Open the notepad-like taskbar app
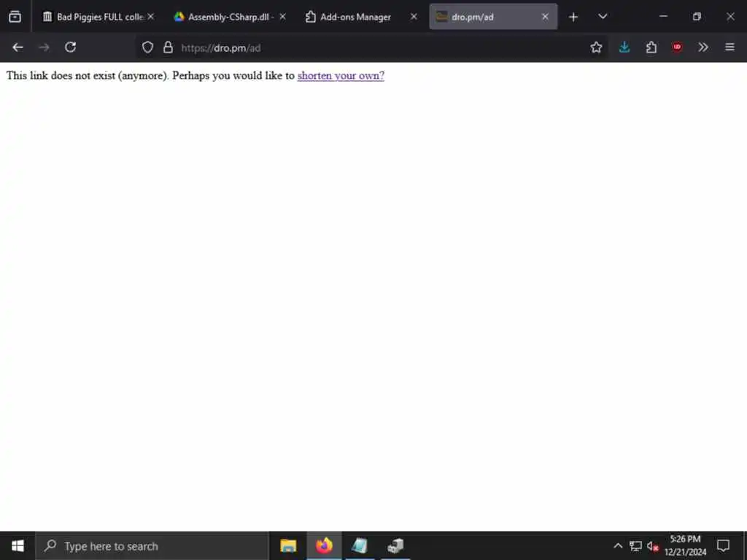 [x=360, y=545]
